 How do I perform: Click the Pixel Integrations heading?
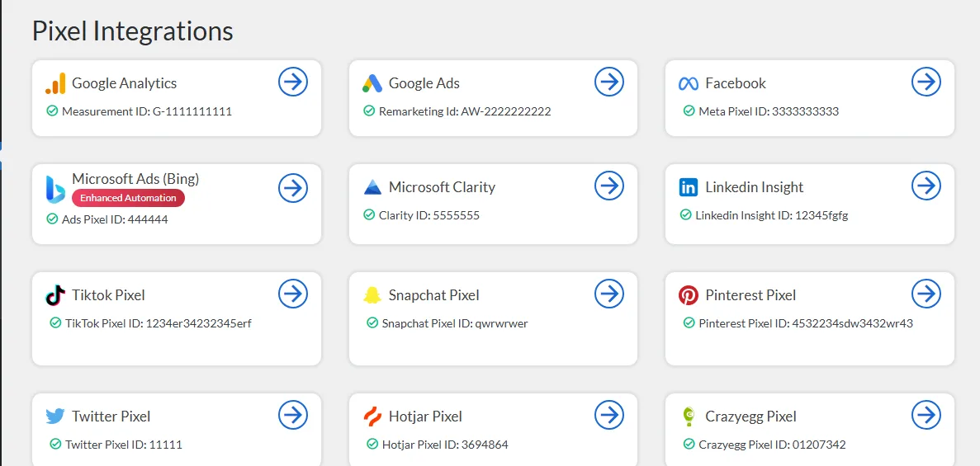(x=132, y=31)
